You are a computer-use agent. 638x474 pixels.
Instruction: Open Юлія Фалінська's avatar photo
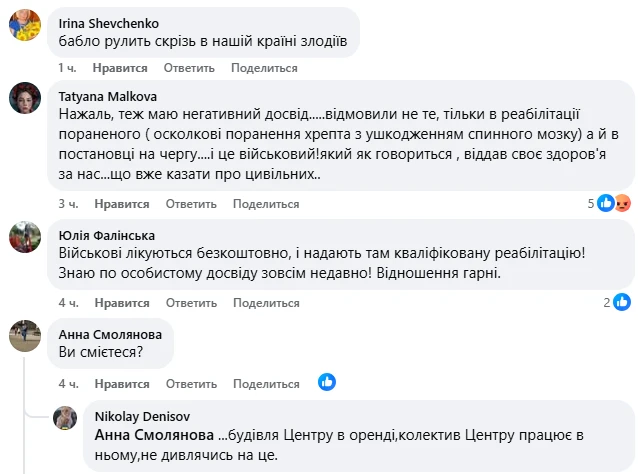(x=25, y=237)
